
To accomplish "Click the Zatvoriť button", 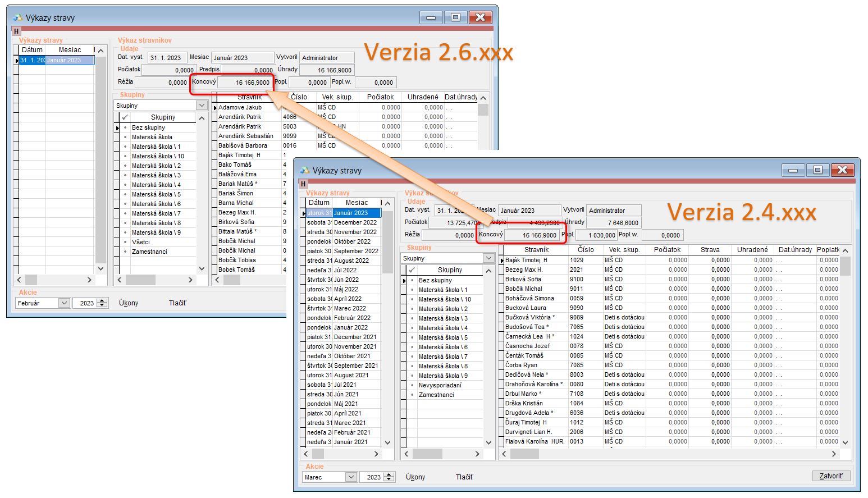I will point(830,476).
